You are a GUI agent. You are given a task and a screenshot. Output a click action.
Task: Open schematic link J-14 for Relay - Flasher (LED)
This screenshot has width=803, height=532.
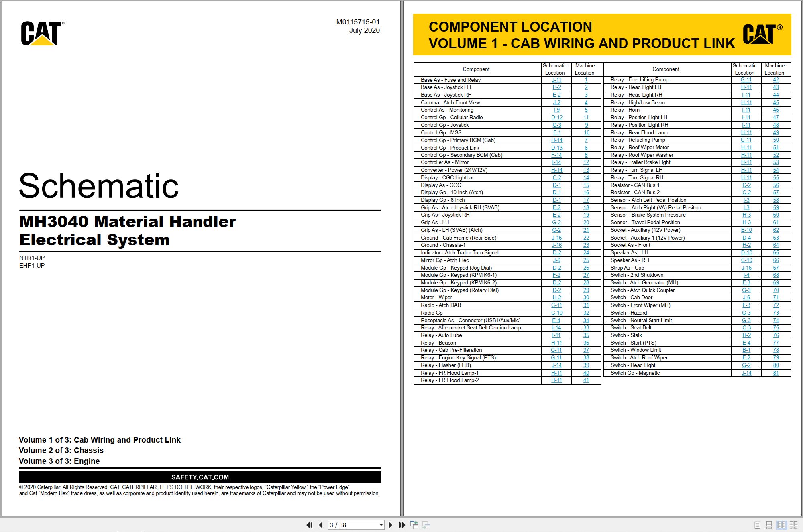tap(556, 365)
